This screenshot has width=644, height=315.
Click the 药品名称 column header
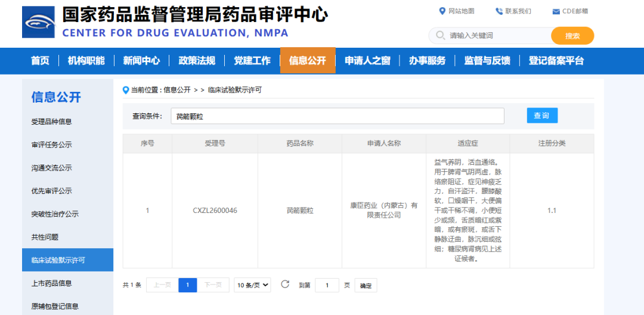click(300, 143)
